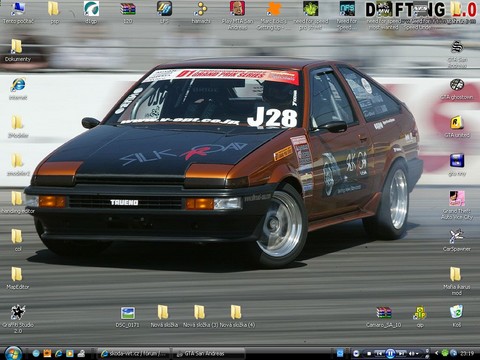Open the Windows Start menu orb
480x360 pixels.
point(13,353)
